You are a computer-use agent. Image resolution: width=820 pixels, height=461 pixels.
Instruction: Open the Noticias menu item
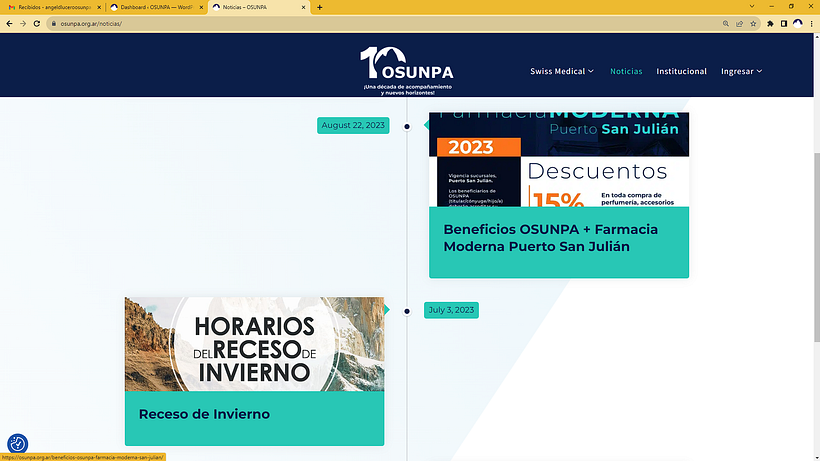(626, 71)
